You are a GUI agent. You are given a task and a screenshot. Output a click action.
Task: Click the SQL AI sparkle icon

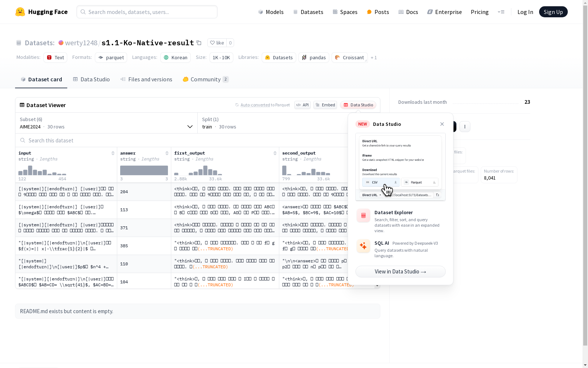coord(363,246)
